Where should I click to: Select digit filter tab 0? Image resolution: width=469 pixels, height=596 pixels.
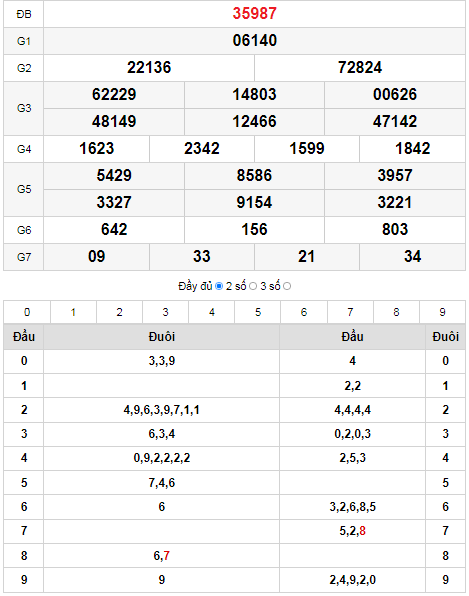pos(27,312)
